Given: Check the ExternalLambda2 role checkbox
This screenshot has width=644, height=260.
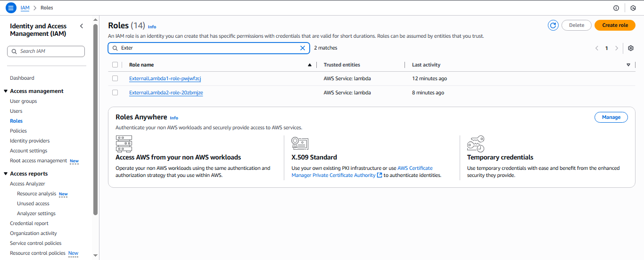Looking at the screenshot, I should coord(115,92).
